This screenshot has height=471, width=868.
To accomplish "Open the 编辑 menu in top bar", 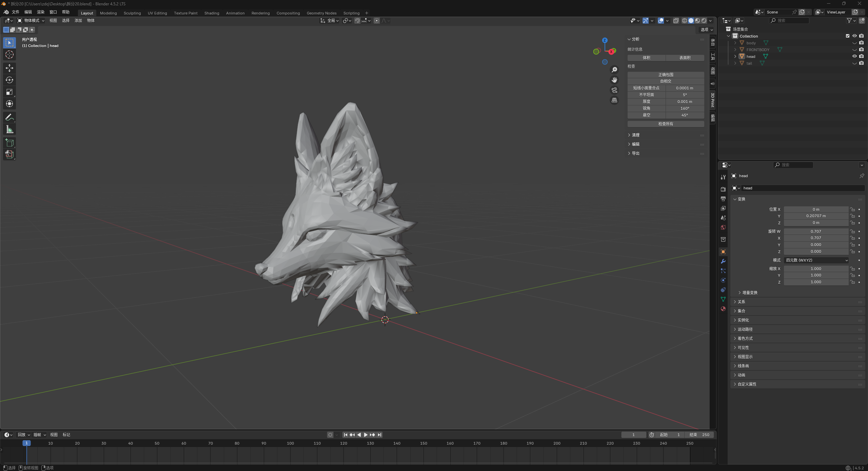I will tap(28, 12).
